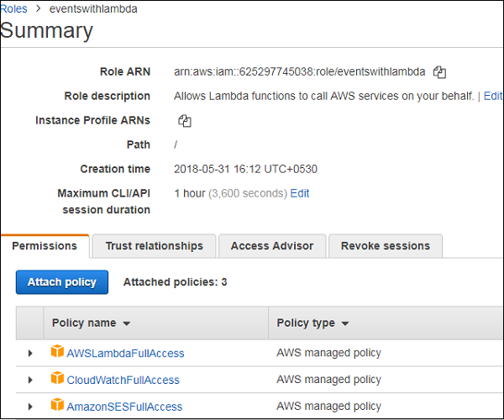This screenshot has height=420, width=504.
Task: Expand the AmazonSESFullAccess policy row
Action: (x=31, y=407)
